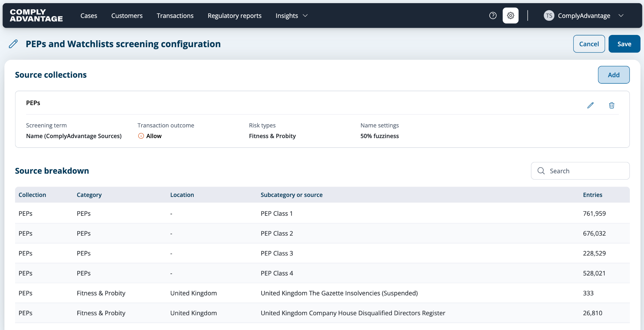The image size is (644, 330).
Task: Go to Customers section
Action: [x=127, y=15]
